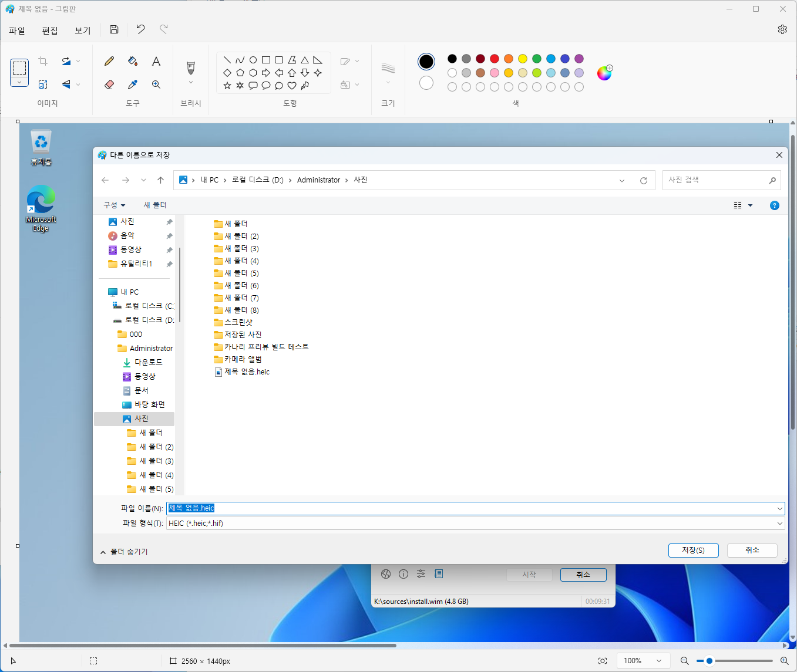797x672 pixels.
Task: Select the 제목 없음.heic file
Action: [x=242, y=372]
